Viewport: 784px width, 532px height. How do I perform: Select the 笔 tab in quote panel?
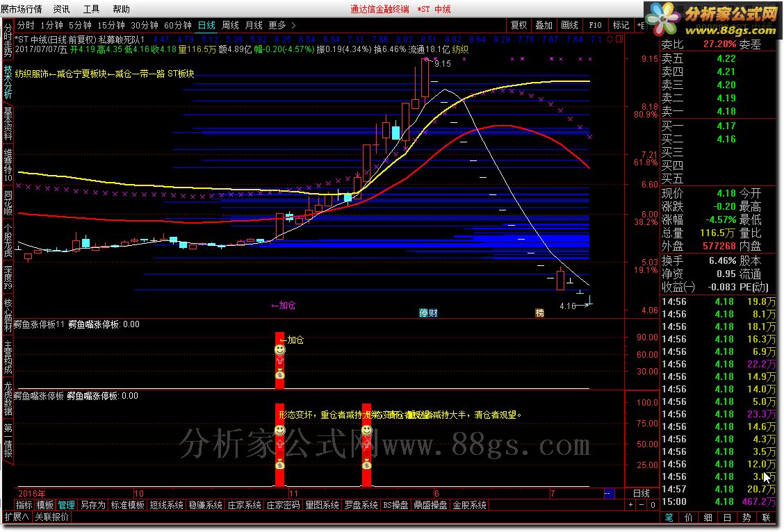669,517
